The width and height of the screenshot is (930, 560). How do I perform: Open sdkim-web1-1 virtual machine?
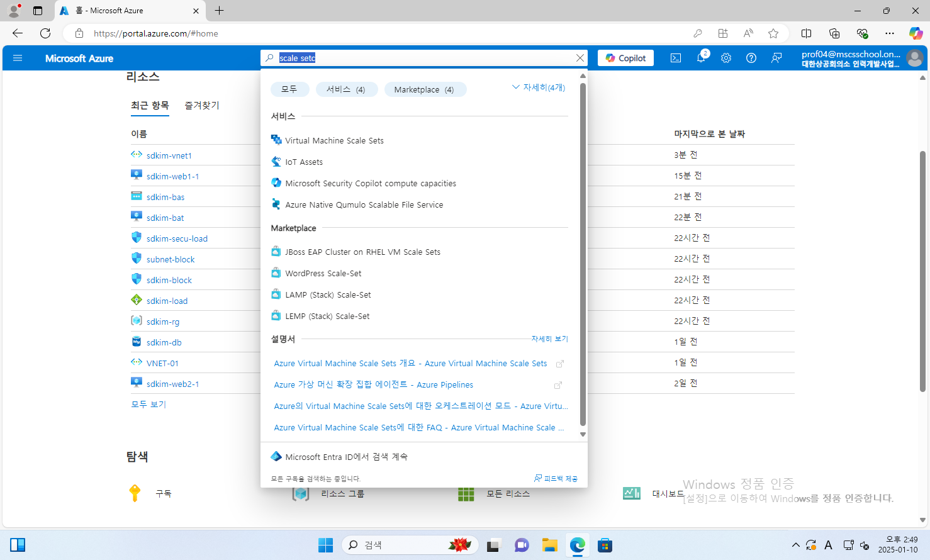click(173, 176)
